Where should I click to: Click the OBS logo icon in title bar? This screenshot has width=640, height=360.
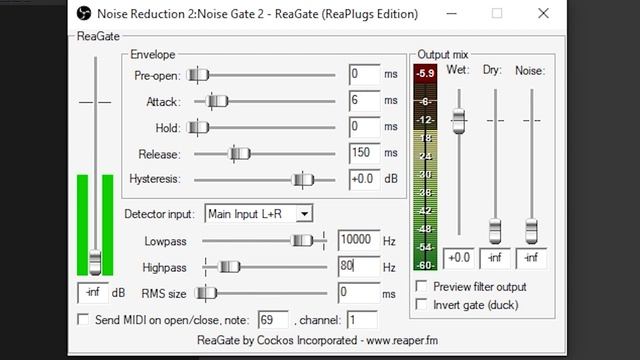[84, 13]
